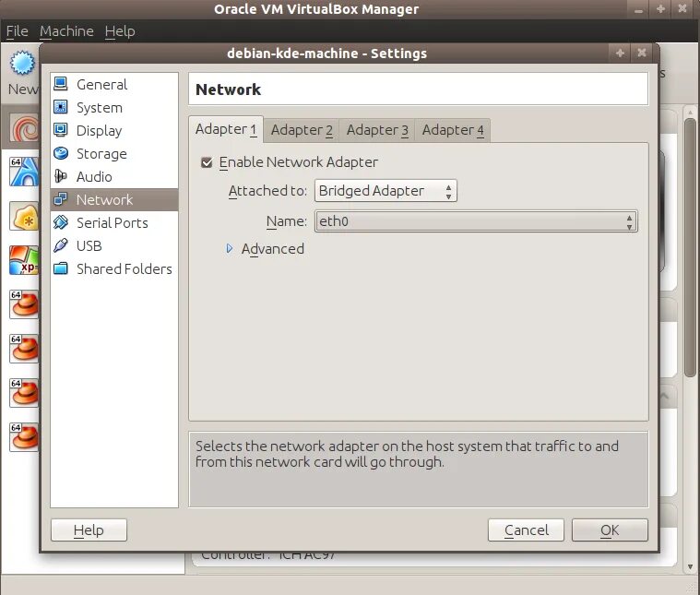This screenshot has height=595, width=700.
Task: Click the Audio speaker icon
Action: pyautogui.click(x=61, y=176)
